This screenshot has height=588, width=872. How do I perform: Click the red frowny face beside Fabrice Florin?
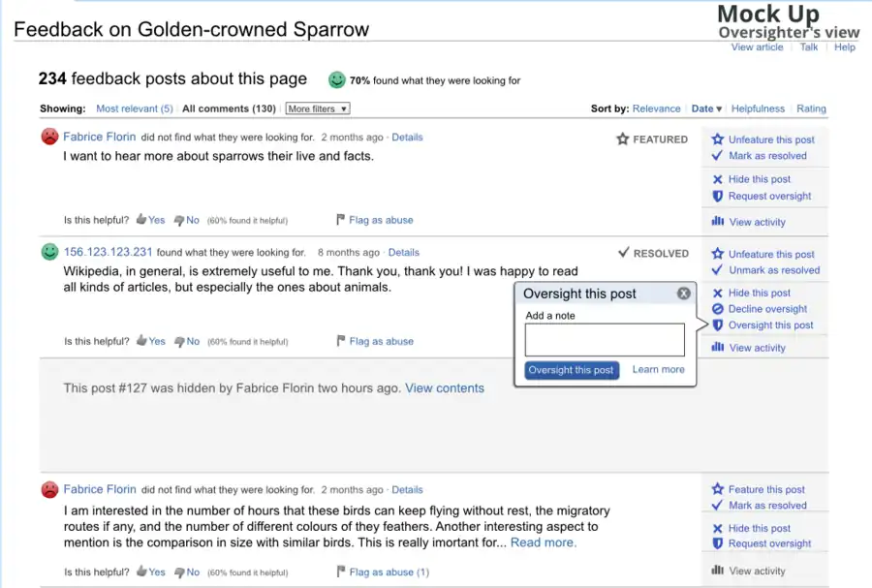[49, 137]
